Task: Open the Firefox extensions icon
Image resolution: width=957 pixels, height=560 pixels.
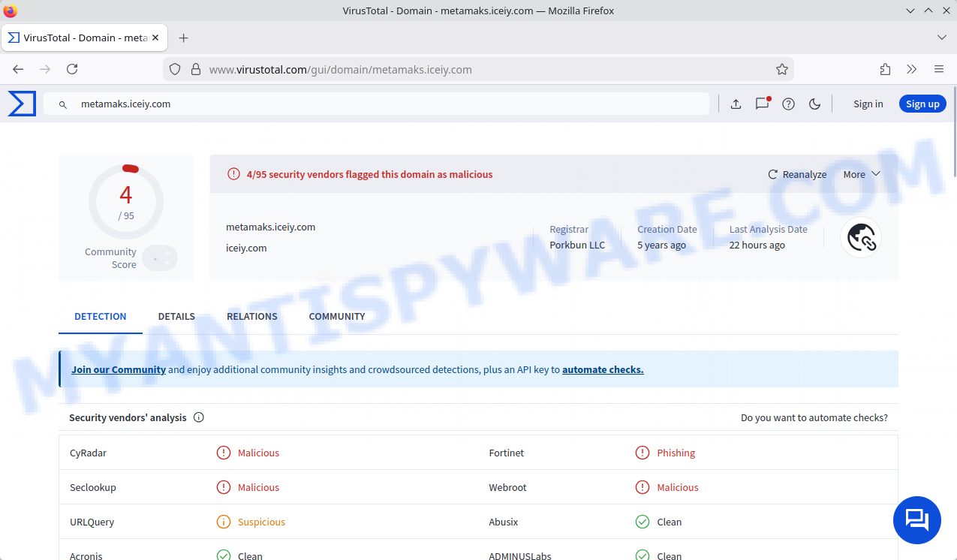Action: point(885,69)
